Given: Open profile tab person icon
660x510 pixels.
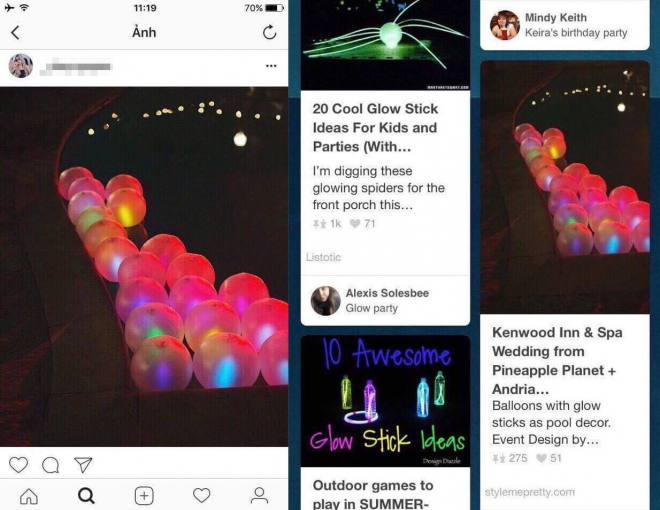Looking at the screenshot, I should 259,495.
